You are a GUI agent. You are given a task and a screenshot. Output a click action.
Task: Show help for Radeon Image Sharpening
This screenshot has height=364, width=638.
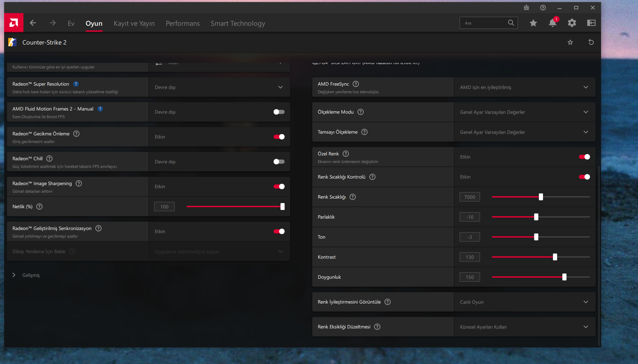point(79,183)
